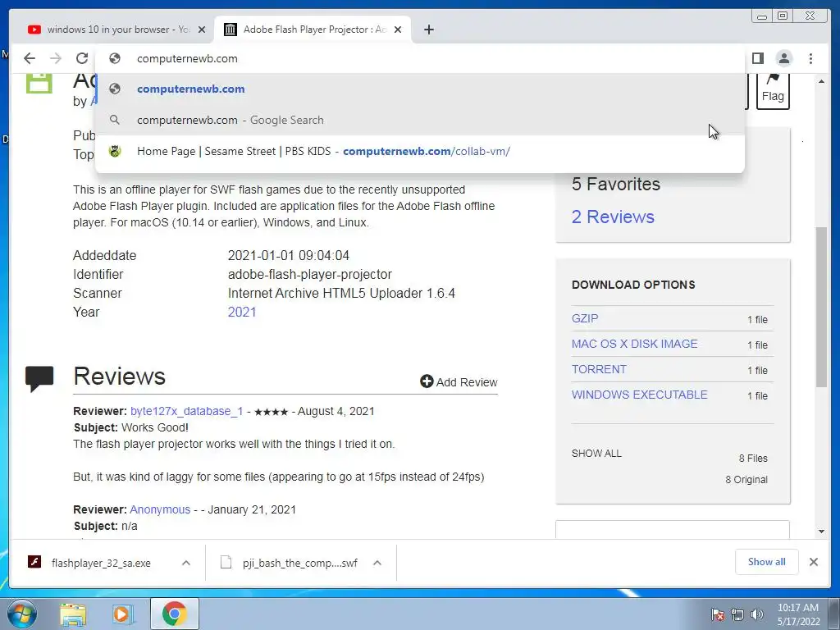This screenshot has height=630, width=840.
Task: Open reviewer byte127x_database_1 profile
Action: point(186,411)
